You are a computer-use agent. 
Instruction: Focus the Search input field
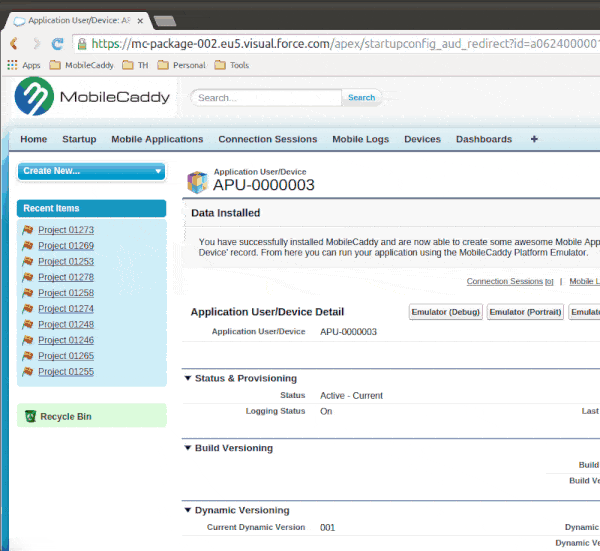[x=268, y=98]
